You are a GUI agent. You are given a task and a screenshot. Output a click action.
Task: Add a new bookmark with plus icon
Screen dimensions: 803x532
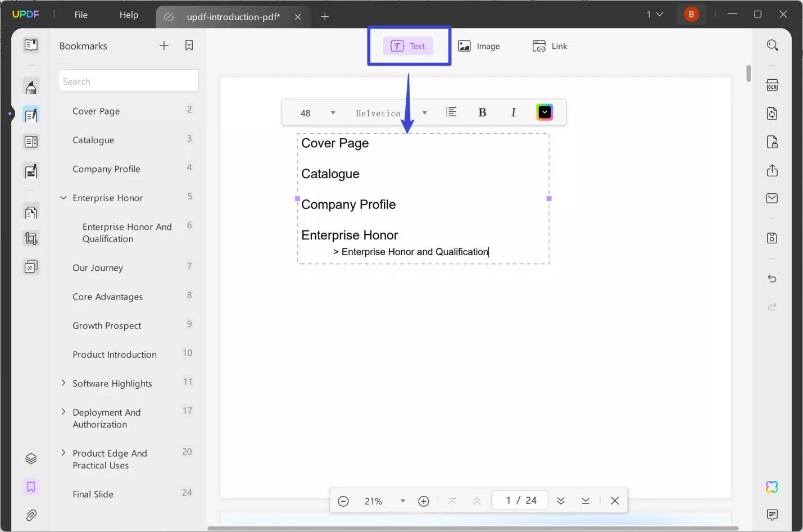164,46
